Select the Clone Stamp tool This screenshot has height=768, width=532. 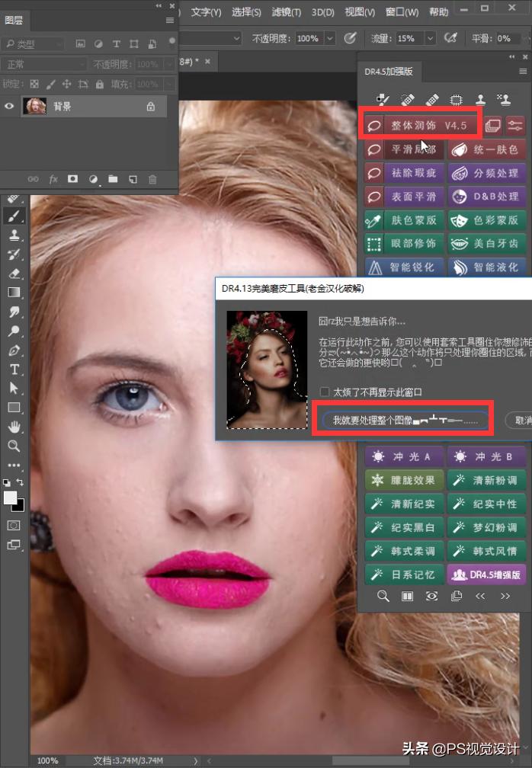point(14,235)
